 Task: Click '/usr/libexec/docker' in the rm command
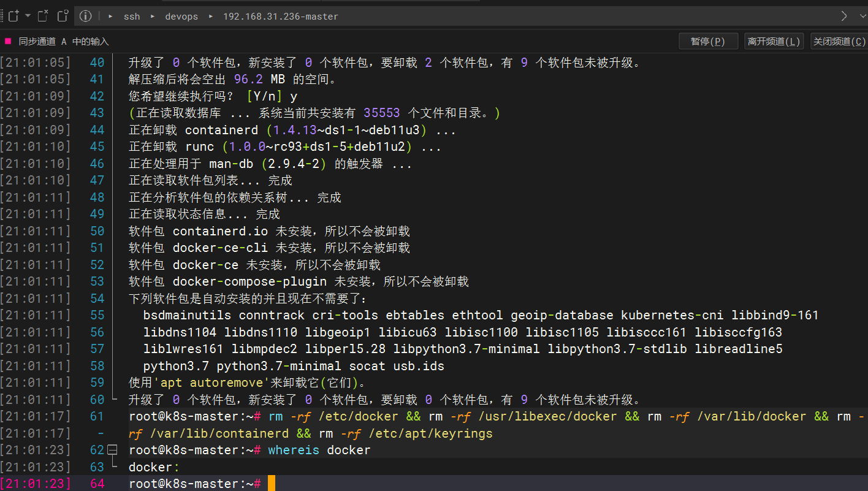(x=547, y=417)
